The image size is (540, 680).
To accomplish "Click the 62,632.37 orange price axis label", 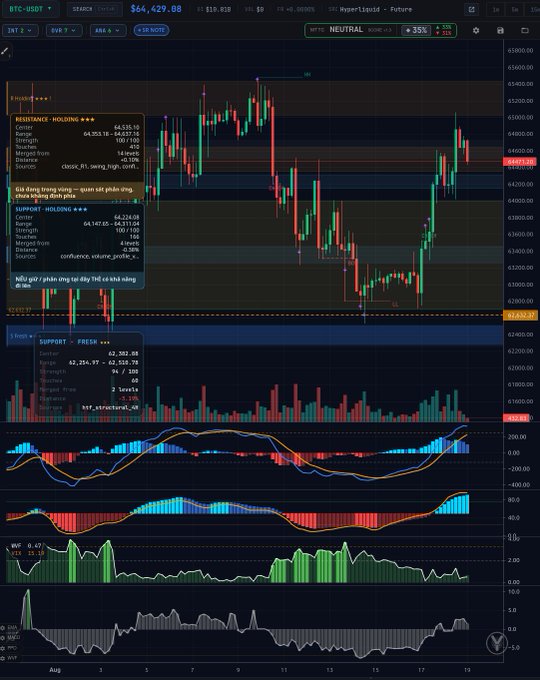I will (520, 315).
